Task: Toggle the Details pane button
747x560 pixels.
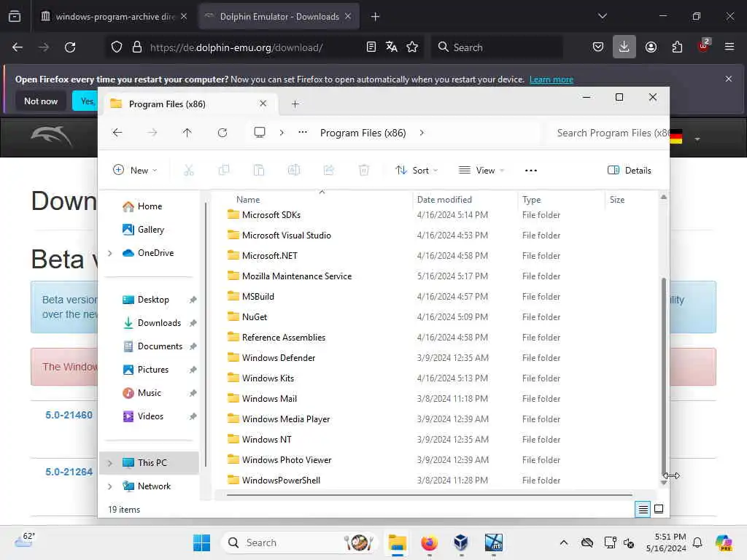Action: point(630,171)
